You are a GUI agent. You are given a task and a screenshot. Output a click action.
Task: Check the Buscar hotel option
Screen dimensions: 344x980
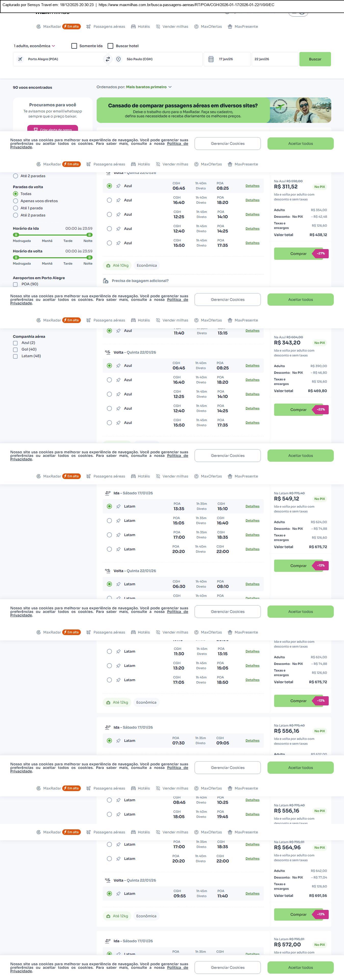coord(110,46)
